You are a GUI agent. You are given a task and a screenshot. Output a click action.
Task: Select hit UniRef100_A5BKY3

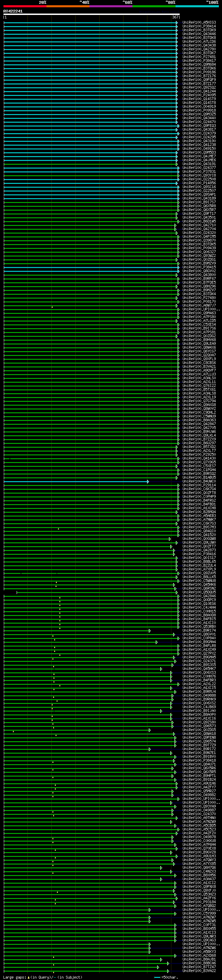tap(199, 951)
